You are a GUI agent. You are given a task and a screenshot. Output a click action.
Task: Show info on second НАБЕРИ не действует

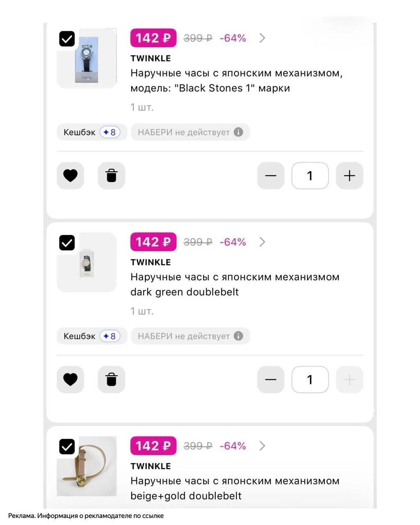click(x=238, y=336)
